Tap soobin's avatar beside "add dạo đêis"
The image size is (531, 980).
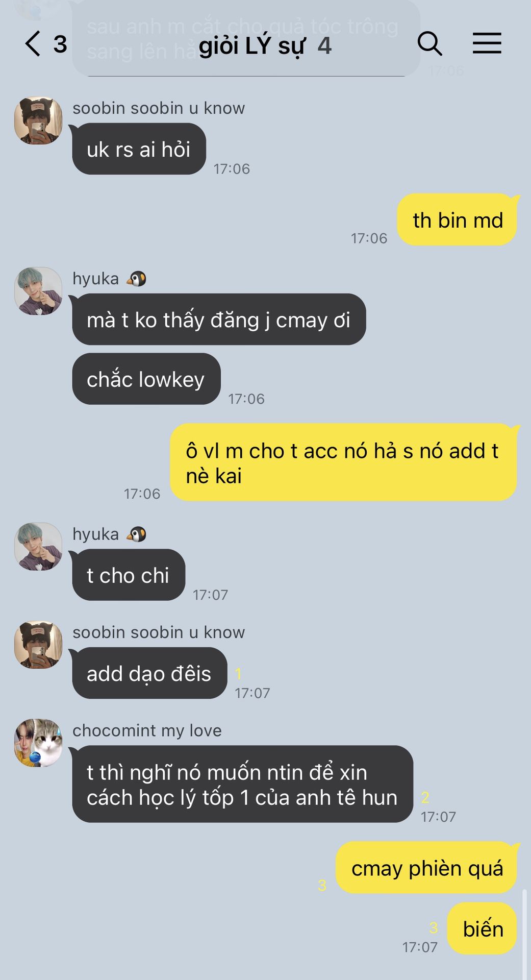tap(38, 645)
